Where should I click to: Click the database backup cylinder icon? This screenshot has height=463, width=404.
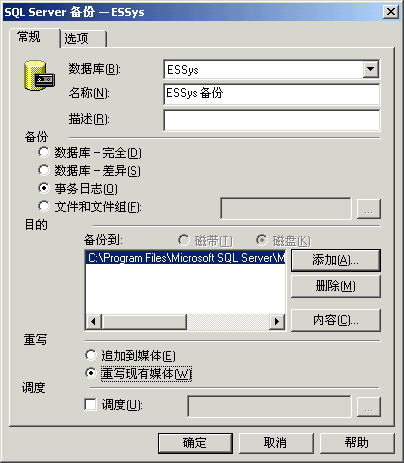(x=39, y=76)
